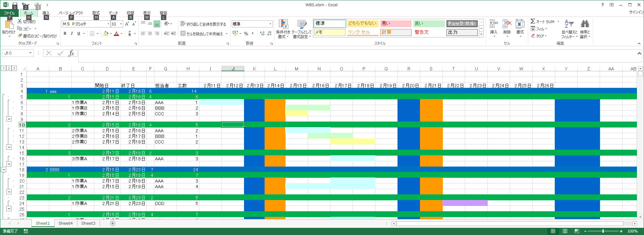The height and width of the screenshot is (235, 644).
Task: Collapse the outline group at row 9
Action: click(x=9, y=119)
